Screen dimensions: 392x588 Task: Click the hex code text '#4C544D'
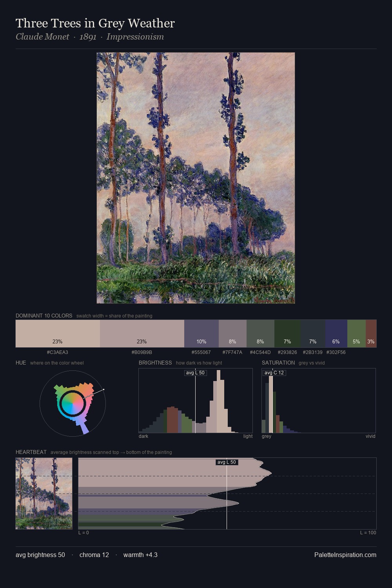pos(260,352)
